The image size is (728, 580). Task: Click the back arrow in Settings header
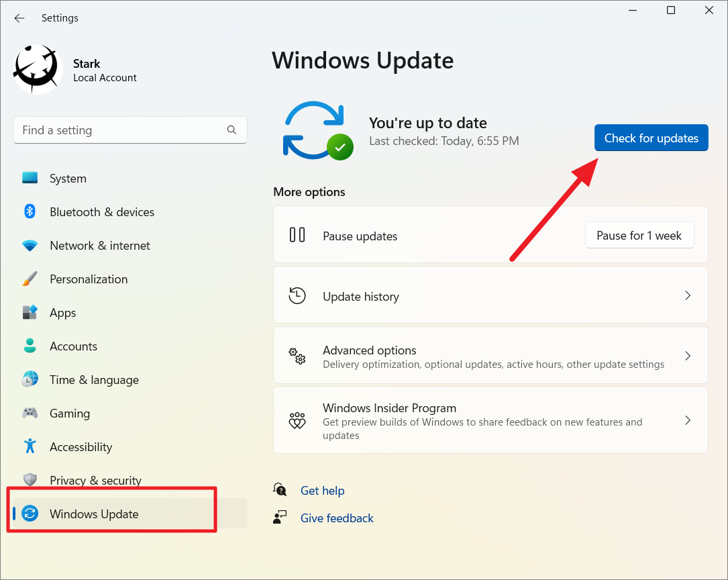click(x=19, y=18)
